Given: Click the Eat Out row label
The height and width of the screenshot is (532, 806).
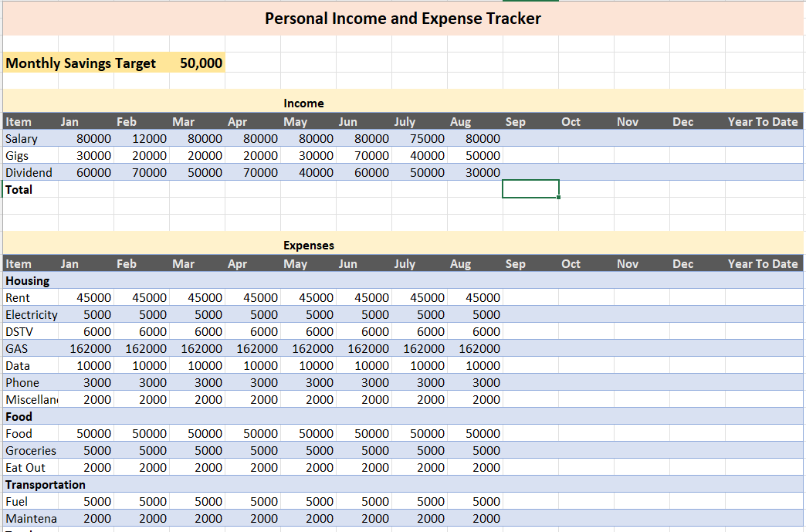Looking at the screenshot, I should (25, 468).
